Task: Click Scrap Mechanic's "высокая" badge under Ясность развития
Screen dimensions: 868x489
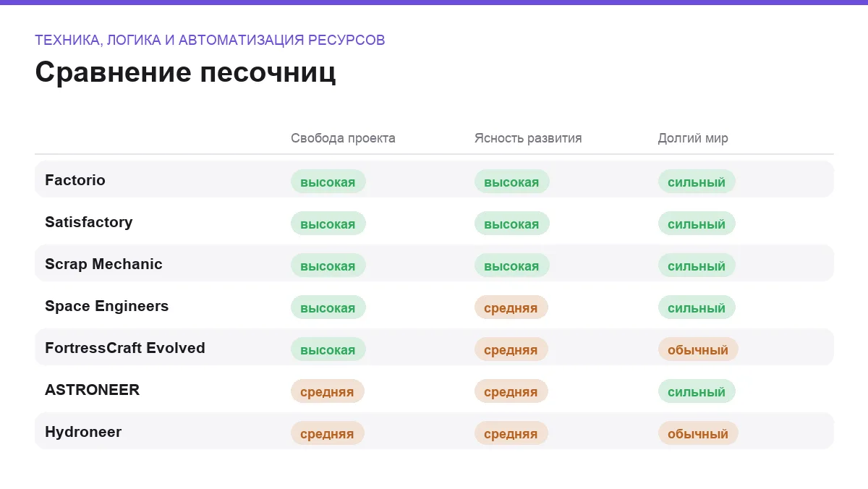Action: point(512,265)
